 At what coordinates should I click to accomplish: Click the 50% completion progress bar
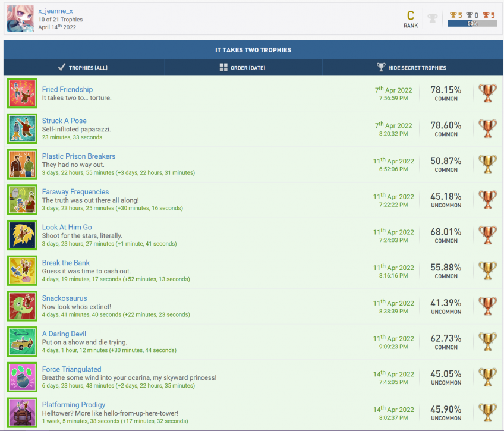(x=472, y=23)
